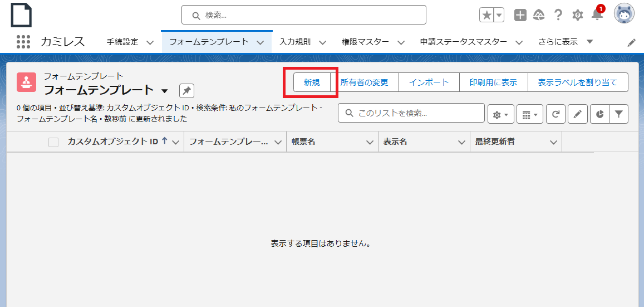This screenshot has height=307, width=644.
Task: Open the user avatar profile menu
Action: (624, 13)
